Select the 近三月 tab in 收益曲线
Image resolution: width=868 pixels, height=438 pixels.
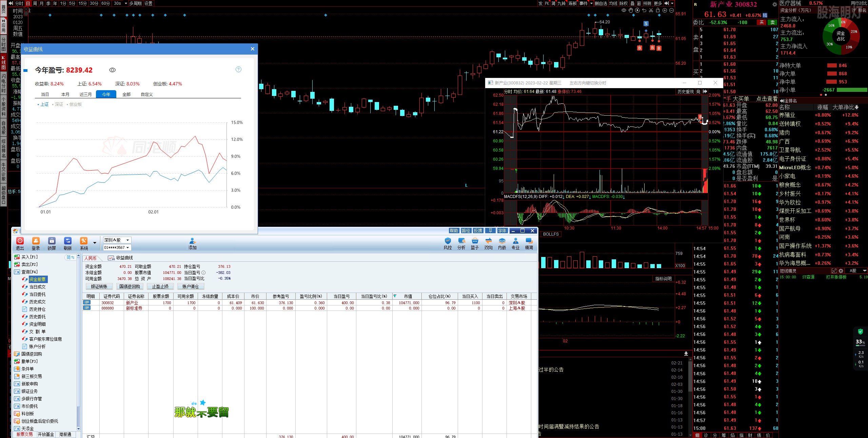(86, 94)
